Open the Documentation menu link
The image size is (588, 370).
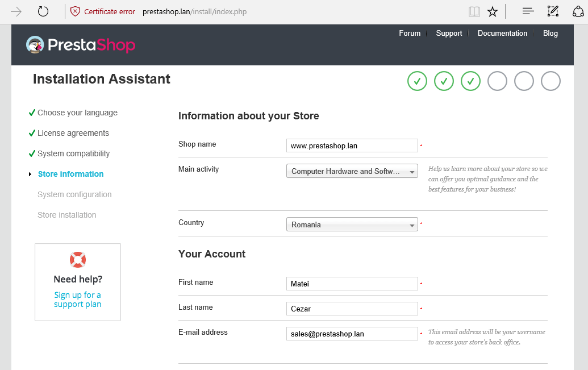click(502, 34)
